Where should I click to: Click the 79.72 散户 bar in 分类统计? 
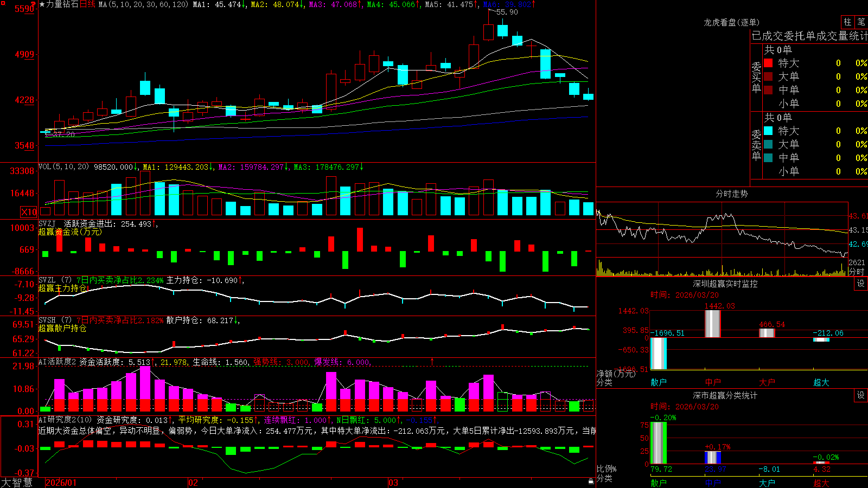pyautogui.click(x=658, y=443)
